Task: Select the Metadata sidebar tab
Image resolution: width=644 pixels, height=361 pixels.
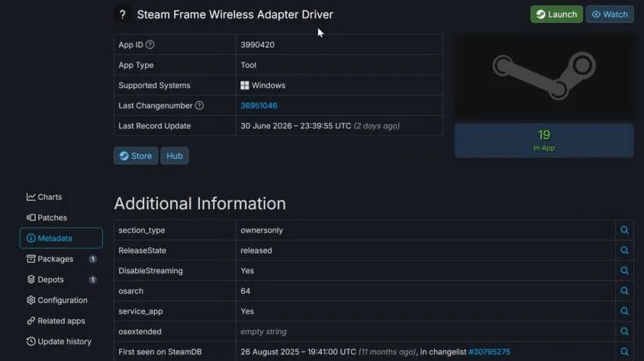Action: pos(61,238)
